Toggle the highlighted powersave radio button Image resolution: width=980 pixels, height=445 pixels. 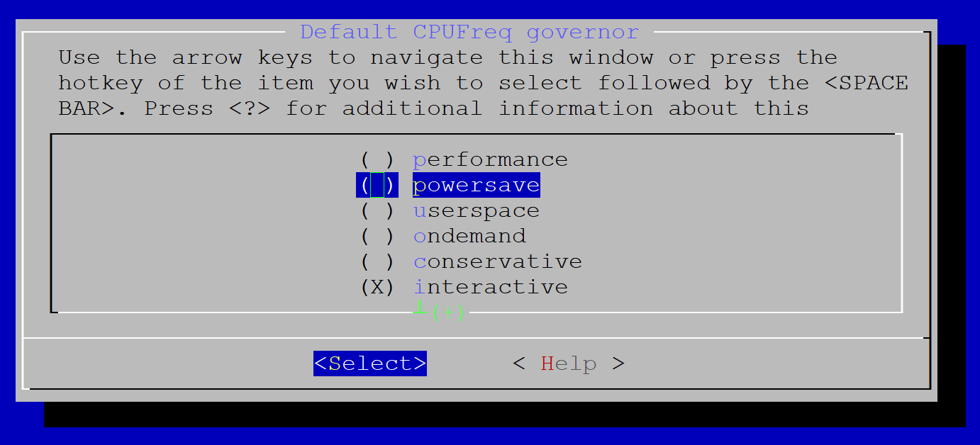click(377, 186)
